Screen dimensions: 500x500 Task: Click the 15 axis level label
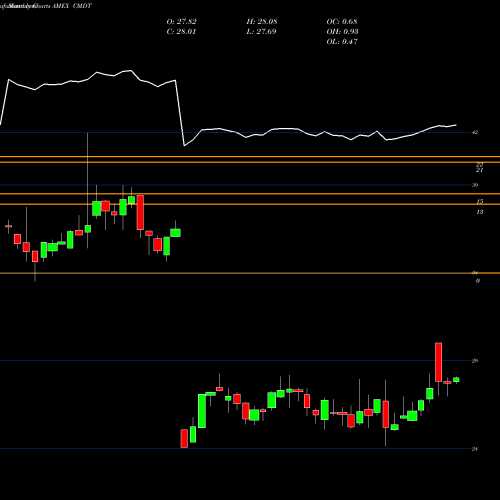[480, 202]
